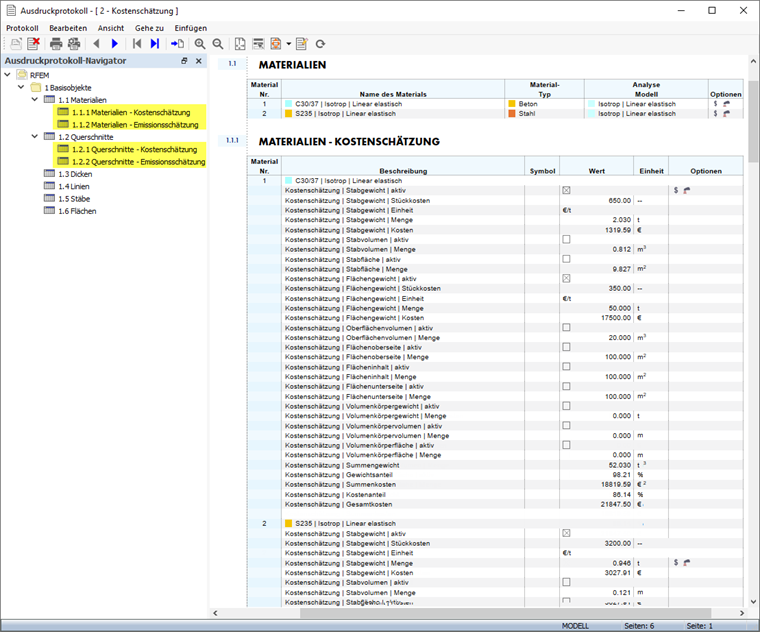Click the RFEM folder icon in tree

click(x=22, y=75)
